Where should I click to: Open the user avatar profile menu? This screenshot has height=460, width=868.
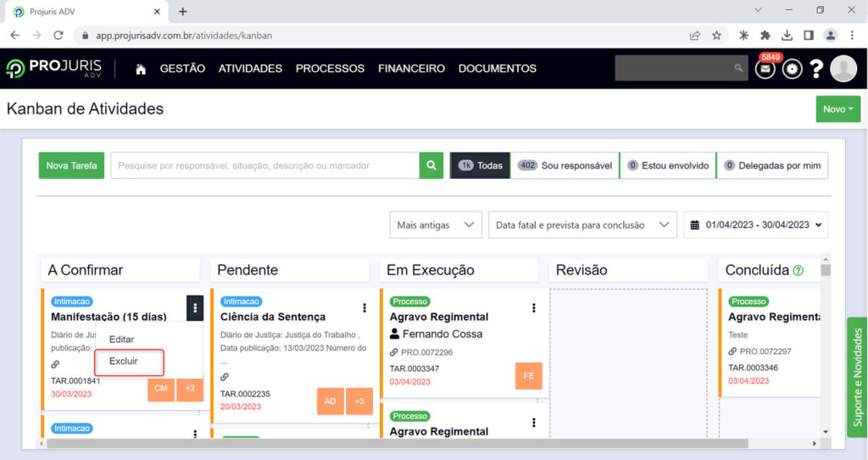point(843,69)
